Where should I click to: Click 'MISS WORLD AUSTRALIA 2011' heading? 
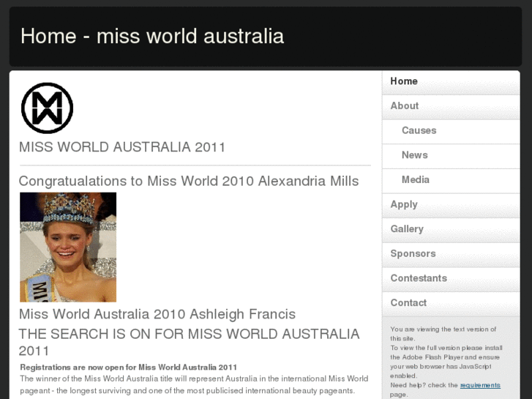122,147
